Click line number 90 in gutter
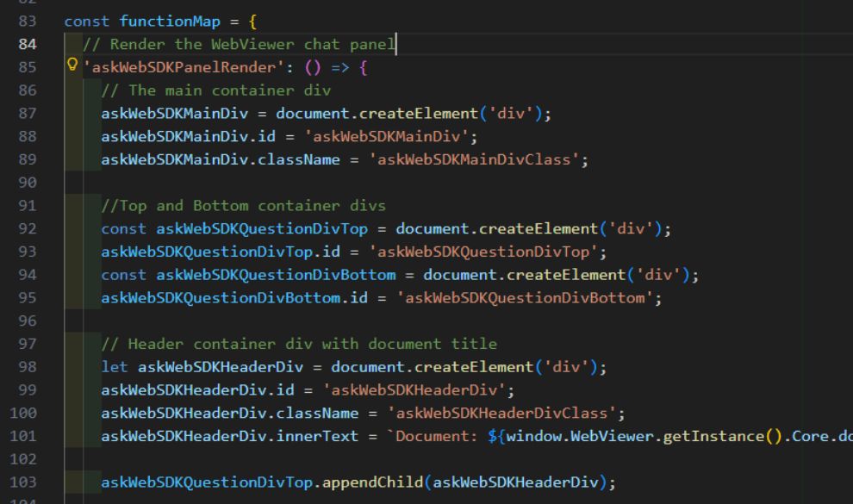The width and height of the screenshot is (853, 504). coord(28,183)
